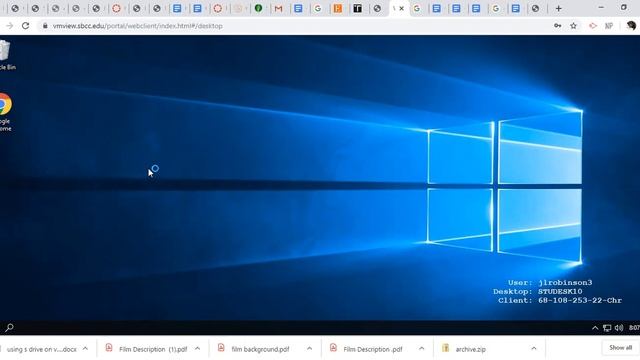The width and height of the screenshot is (640, 360).
Task: Reload the vmview page
Action: (x=25, y=26)
